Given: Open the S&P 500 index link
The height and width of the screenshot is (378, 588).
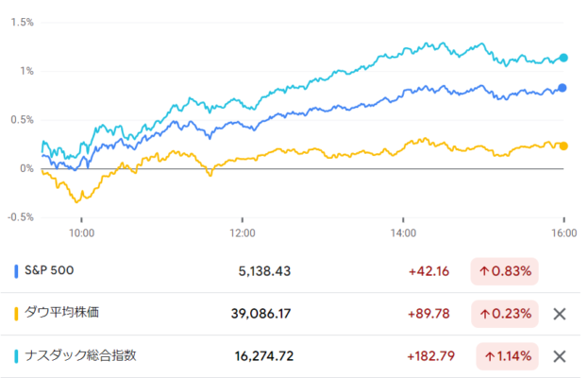Looking at the screenshot, I should [x=49, y=270].
